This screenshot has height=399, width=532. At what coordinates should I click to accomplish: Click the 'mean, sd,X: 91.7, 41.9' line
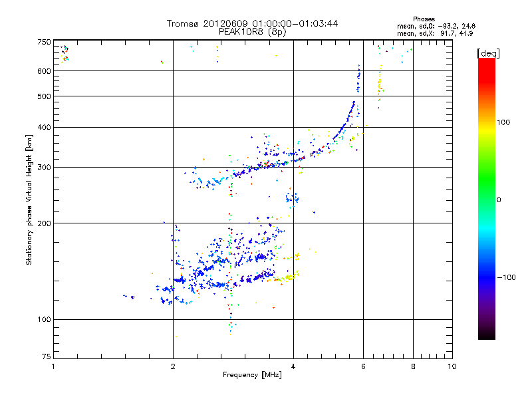point(435,33)
